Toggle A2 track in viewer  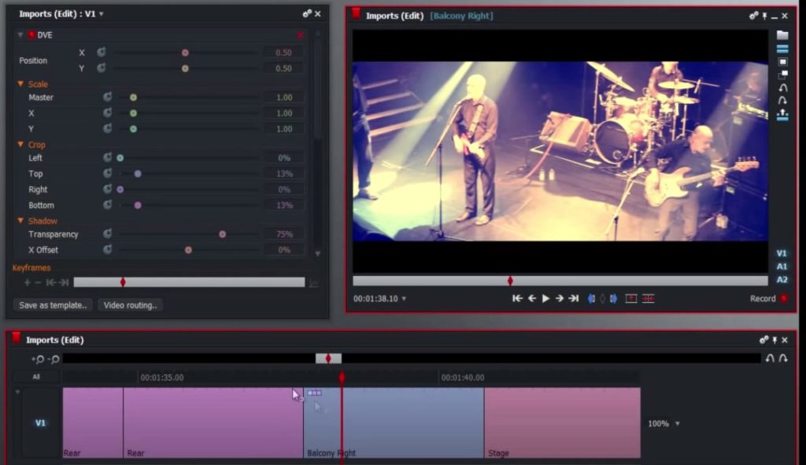coord(781,280)
